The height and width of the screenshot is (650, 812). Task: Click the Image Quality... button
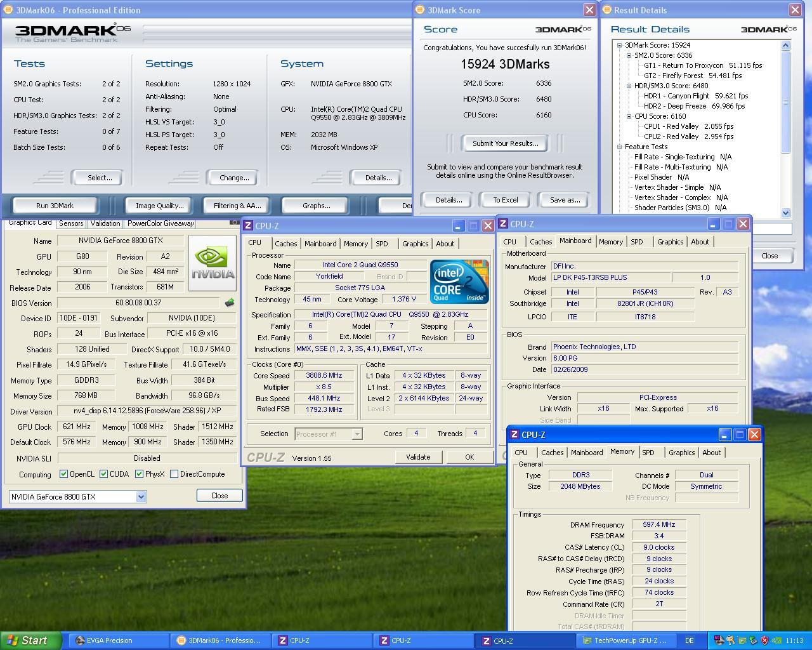160,206
